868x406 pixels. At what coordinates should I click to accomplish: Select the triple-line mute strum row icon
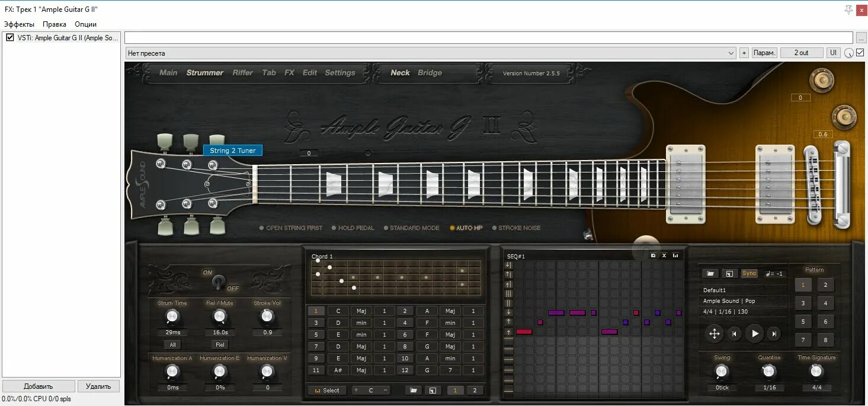508,293
